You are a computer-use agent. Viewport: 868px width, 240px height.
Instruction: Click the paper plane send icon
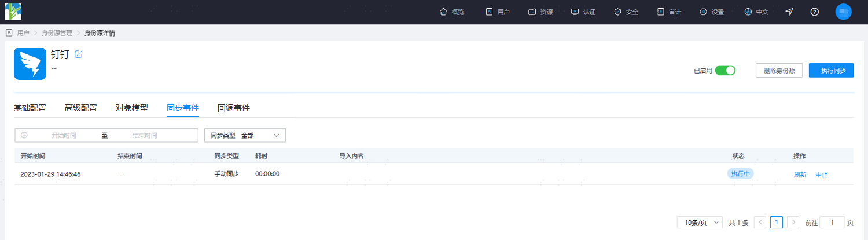(x=789, y=12)
